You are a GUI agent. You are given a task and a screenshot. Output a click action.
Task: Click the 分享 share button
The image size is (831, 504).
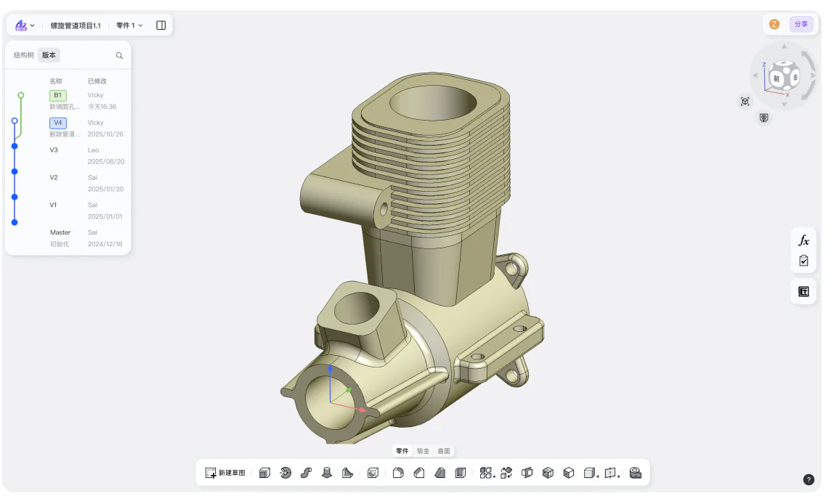(800, 25)
